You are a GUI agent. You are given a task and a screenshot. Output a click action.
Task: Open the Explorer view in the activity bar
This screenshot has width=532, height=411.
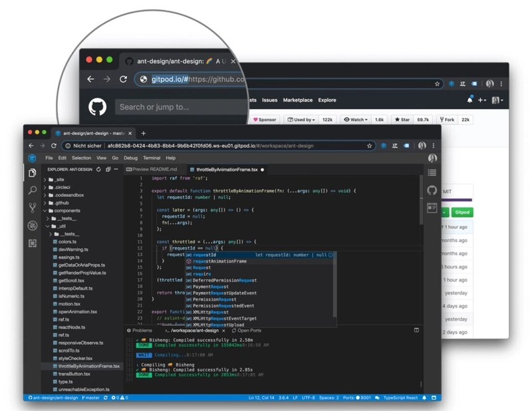point(32,173)
